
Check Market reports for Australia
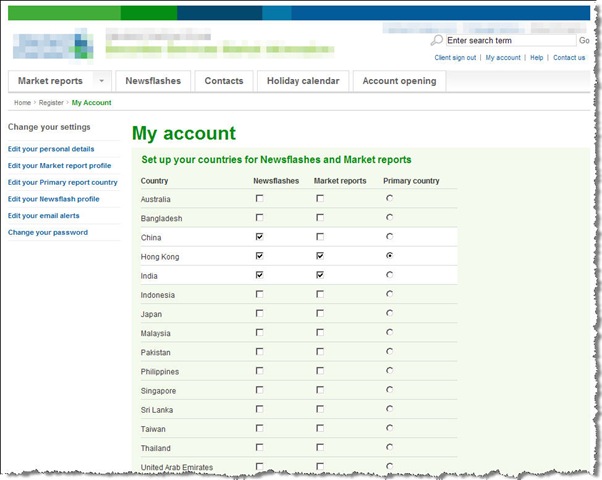tap(320, 198)
